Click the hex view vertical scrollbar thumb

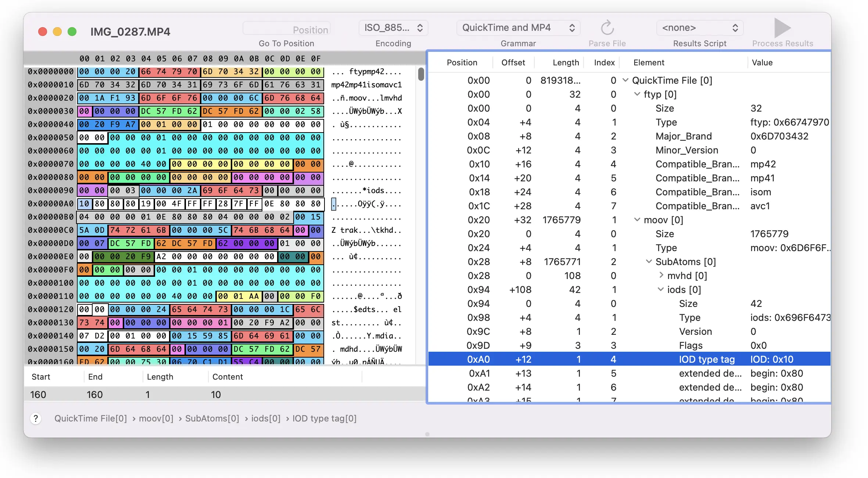tap(421, 74)
